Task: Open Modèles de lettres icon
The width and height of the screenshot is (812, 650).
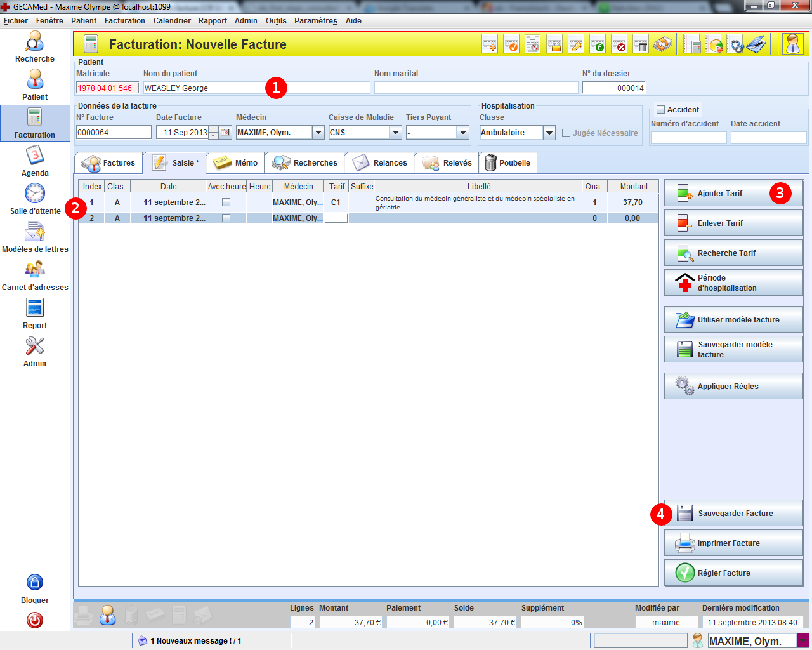Action: (34, 232)
